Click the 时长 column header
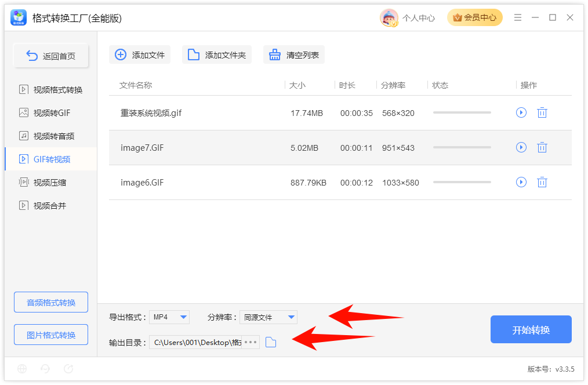 (x=347, y=85)
